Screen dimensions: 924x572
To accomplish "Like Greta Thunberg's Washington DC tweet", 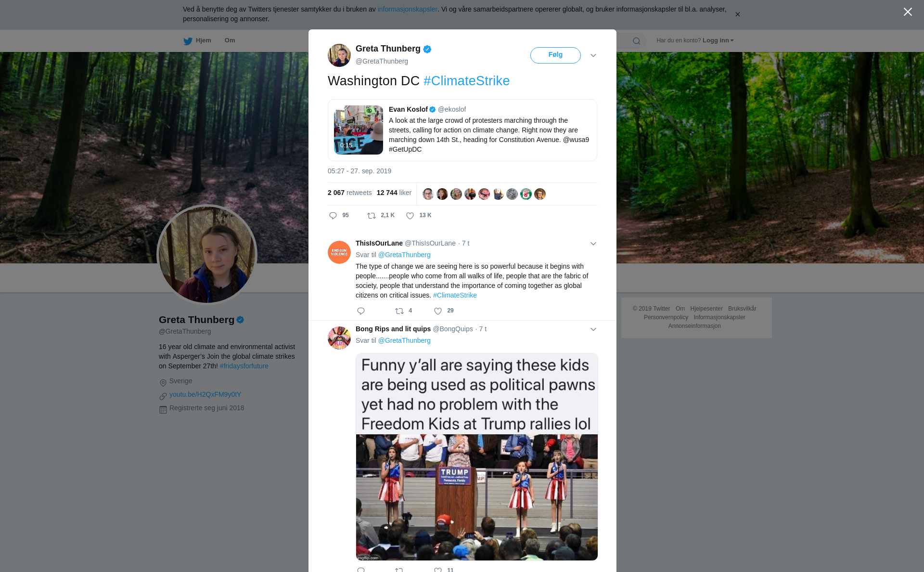I will [x=410, y=216].
